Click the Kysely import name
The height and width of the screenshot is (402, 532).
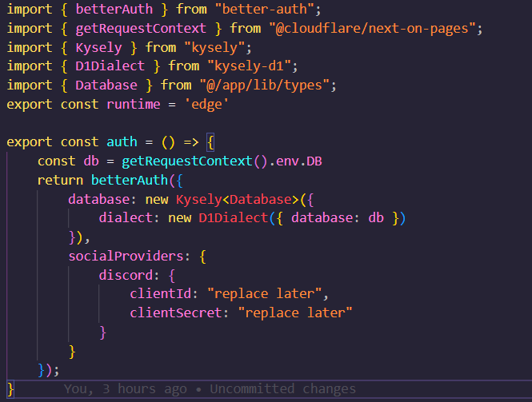coord(98,47)
